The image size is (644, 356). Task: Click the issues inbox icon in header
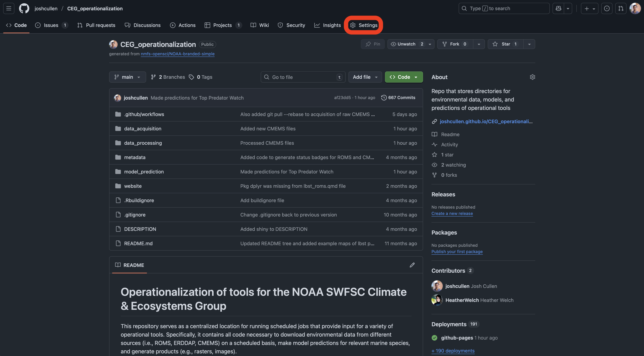click(607, 9)
